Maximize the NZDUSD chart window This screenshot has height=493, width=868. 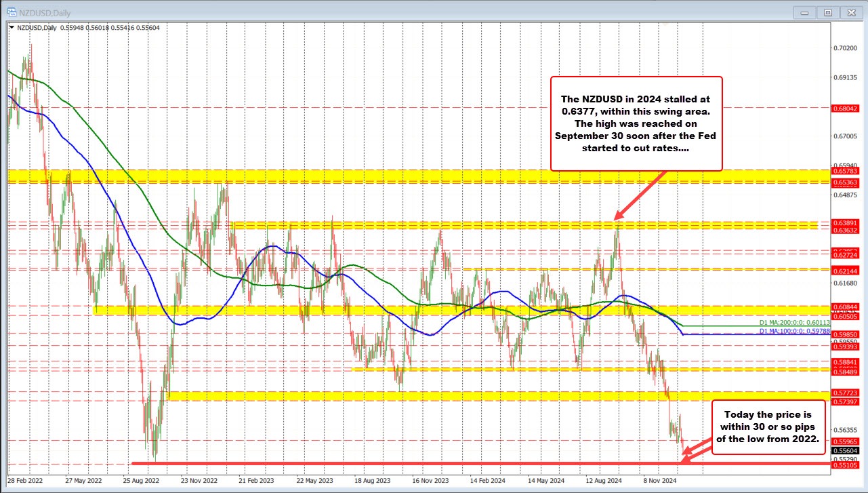[x=827, y=12]
